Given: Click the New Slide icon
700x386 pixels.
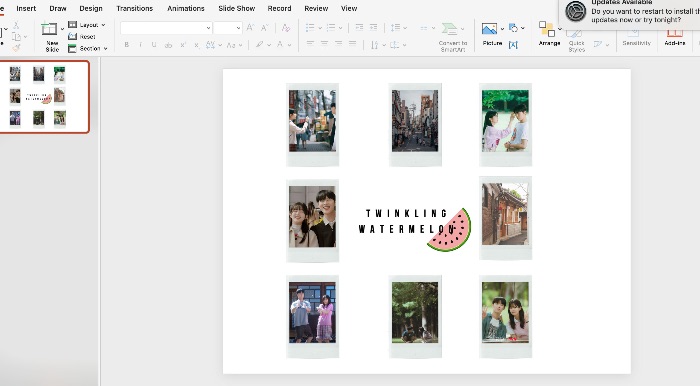Looking at the screenshot, I should [x=49, y=29].
